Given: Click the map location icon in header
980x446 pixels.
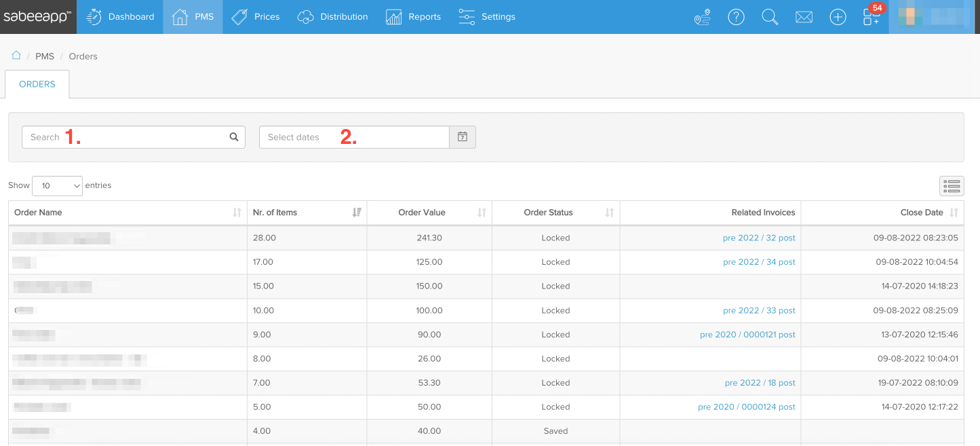Looking at the screenshot, I should [x=702, y=17].
